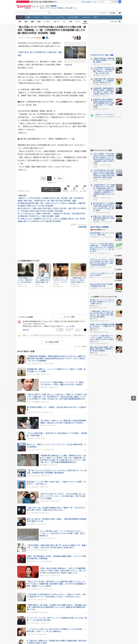This screenshot has width=138, height=644.
Task: Open settings gear icon in header
Action: point(120,13)
